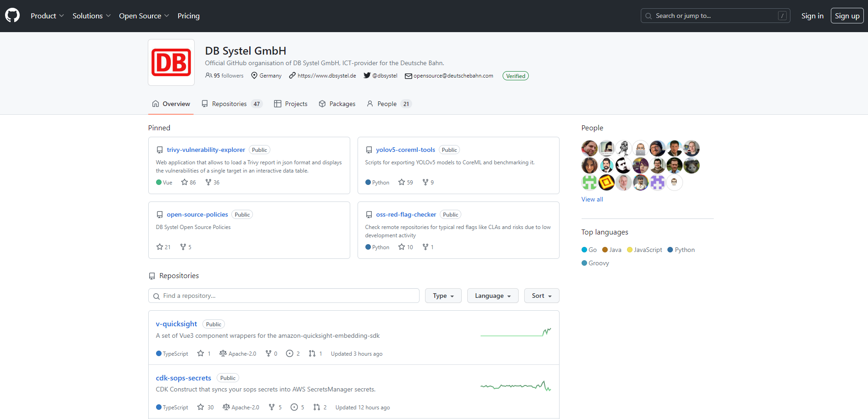Expand the Open Source menu
The height and width of the screenshot is (419, 868).
click(144, 16)
